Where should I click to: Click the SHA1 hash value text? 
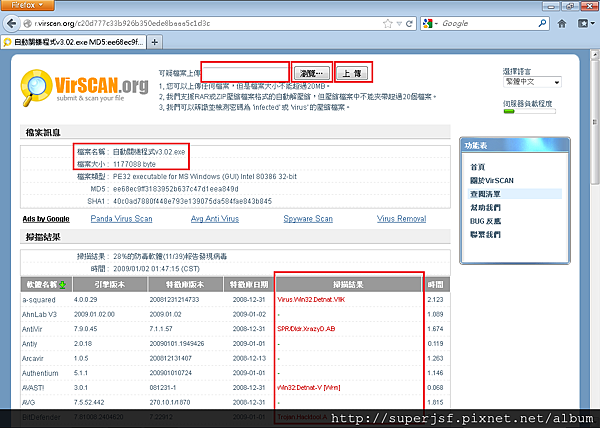pyautogui.click(x=192, y=201)
